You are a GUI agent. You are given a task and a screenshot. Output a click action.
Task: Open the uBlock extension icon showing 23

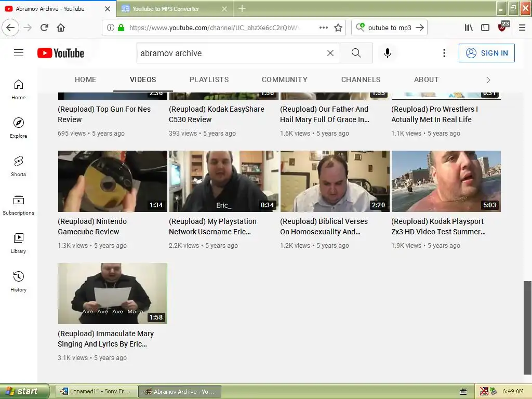tap(503, 26)
